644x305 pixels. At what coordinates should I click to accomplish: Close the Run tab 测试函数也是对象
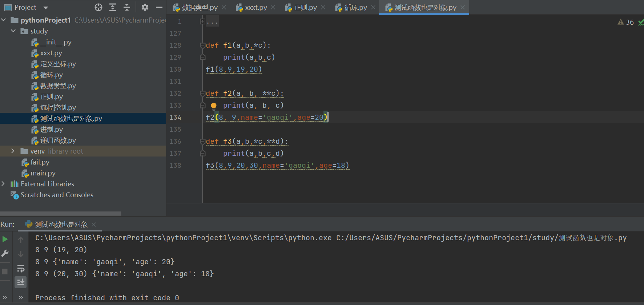click(x=94, y=225)
